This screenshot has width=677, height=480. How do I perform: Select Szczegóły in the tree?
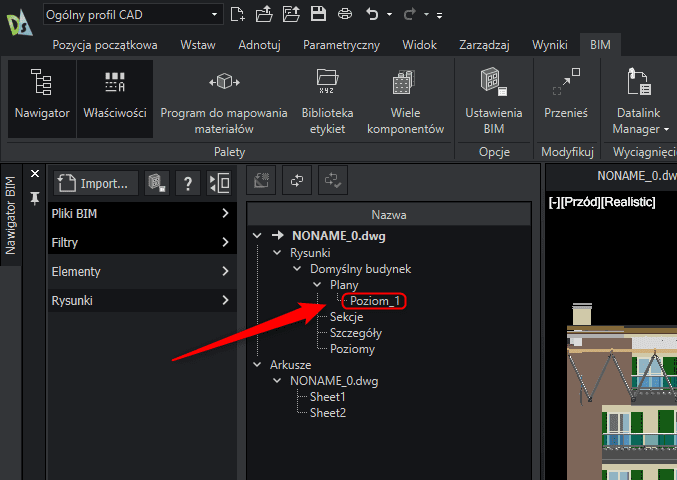click(356, 333)
